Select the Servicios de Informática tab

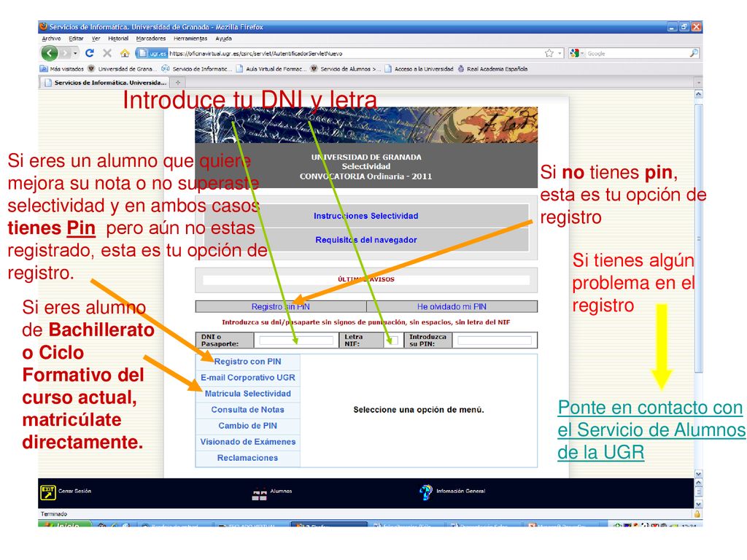pos(105,82)
